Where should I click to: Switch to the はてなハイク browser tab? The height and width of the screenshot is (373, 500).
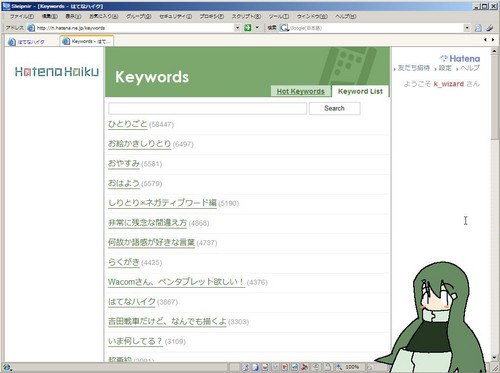31,42
